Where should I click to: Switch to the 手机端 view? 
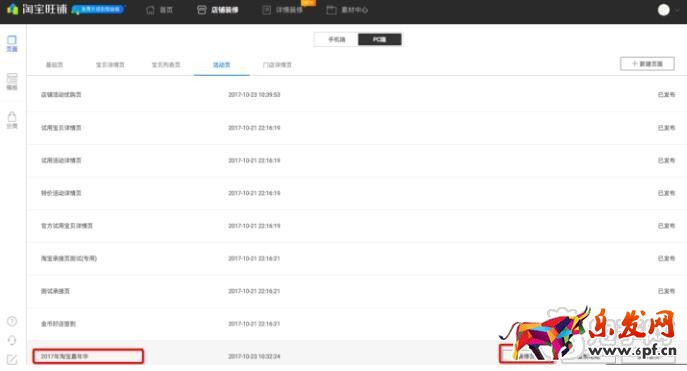pyautogui.click(x=336, y=39)
